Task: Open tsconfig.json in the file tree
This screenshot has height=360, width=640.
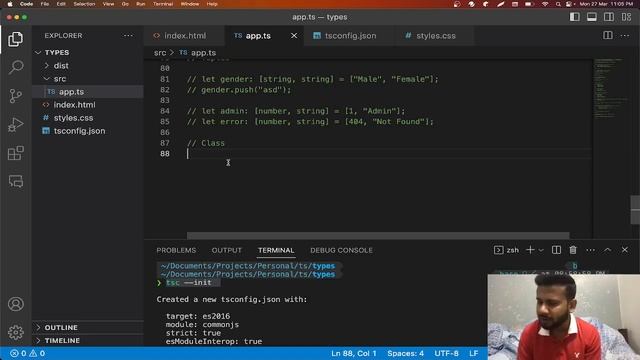Action: point(88,131)
